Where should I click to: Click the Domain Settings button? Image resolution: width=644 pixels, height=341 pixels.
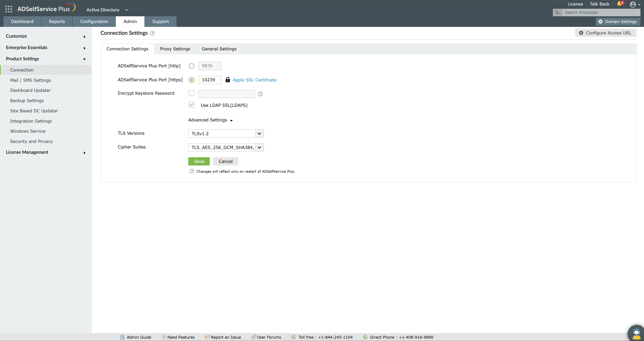tap(618, 22)
